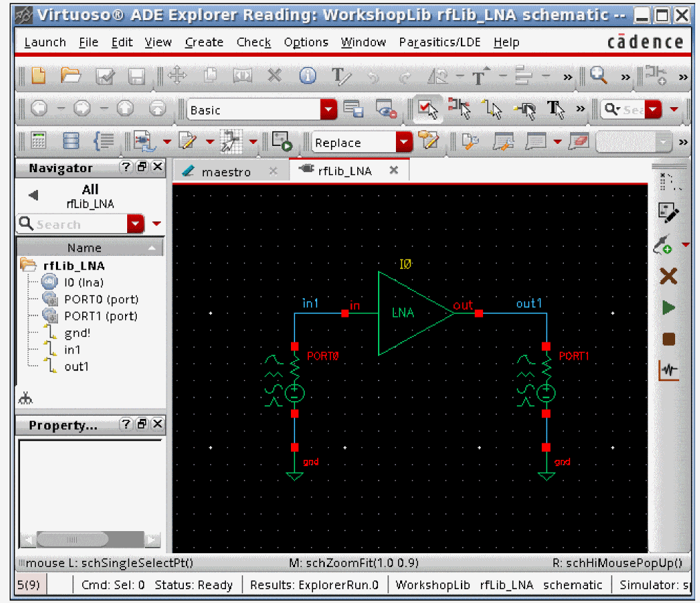Viewport: 700px width, 603px height.
Task: Click the Name column header
Action: tap(84, 248)
